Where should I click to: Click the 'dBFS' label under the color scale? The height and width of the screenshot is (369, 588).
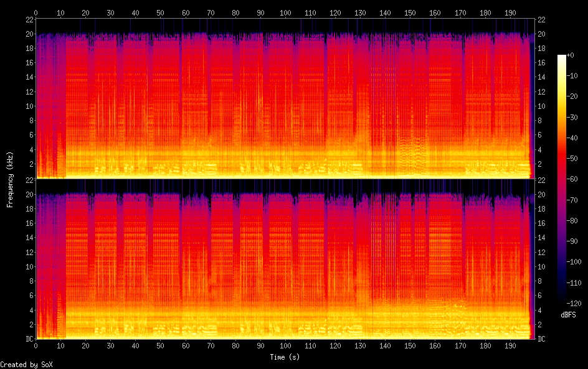568,315
